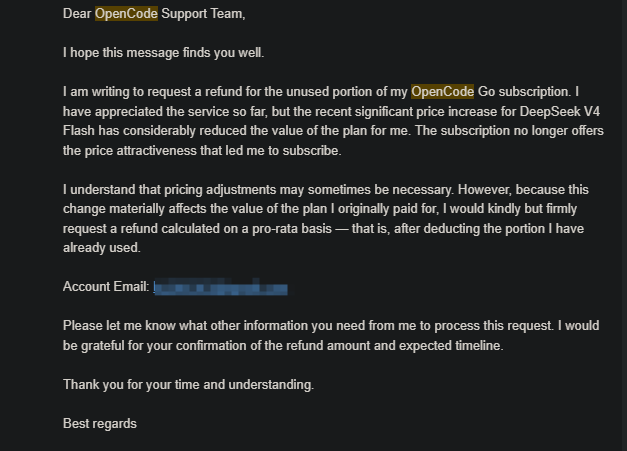Screen dimensions: 627x451
Task: Click highlighted OpenCode before "Go subscription"
Action: click(442, 92)
